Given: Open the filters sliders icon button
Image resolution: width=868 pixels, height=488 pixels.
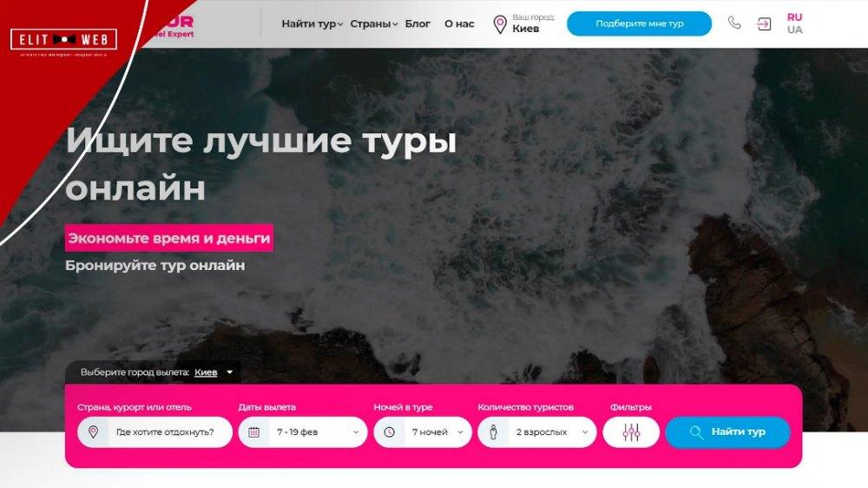Looking at the screenshot, I should [x=631, y=432].
